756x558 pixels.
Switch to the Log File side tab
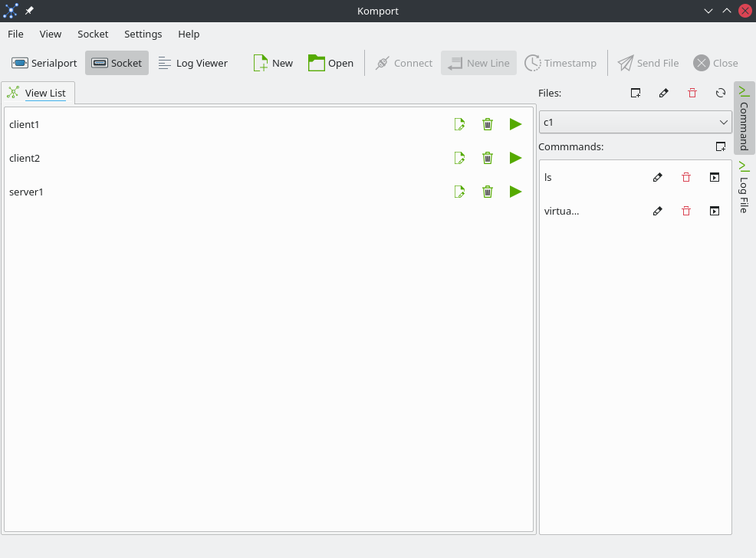(744, 188)
